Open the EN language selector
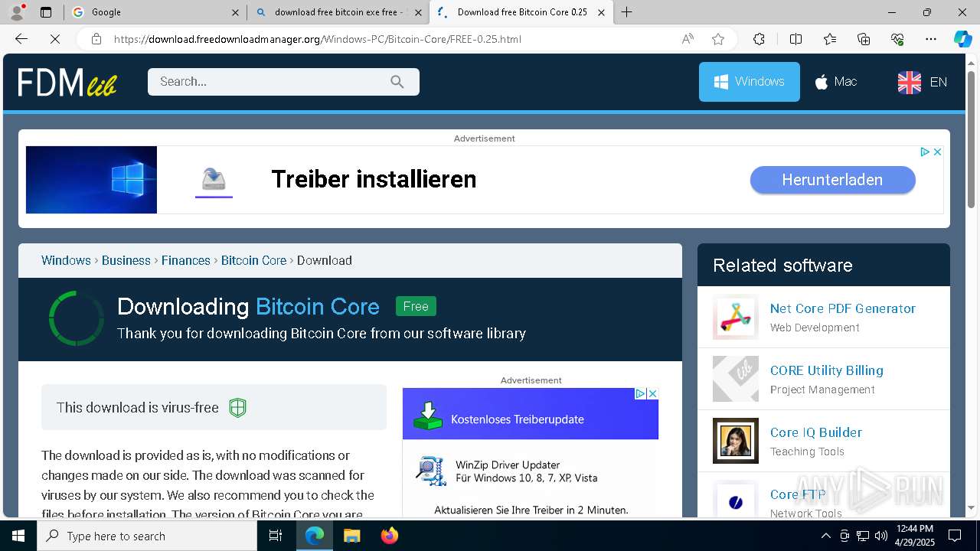The width and height of the screenshot is (980, 551). [x=923, y=82]
